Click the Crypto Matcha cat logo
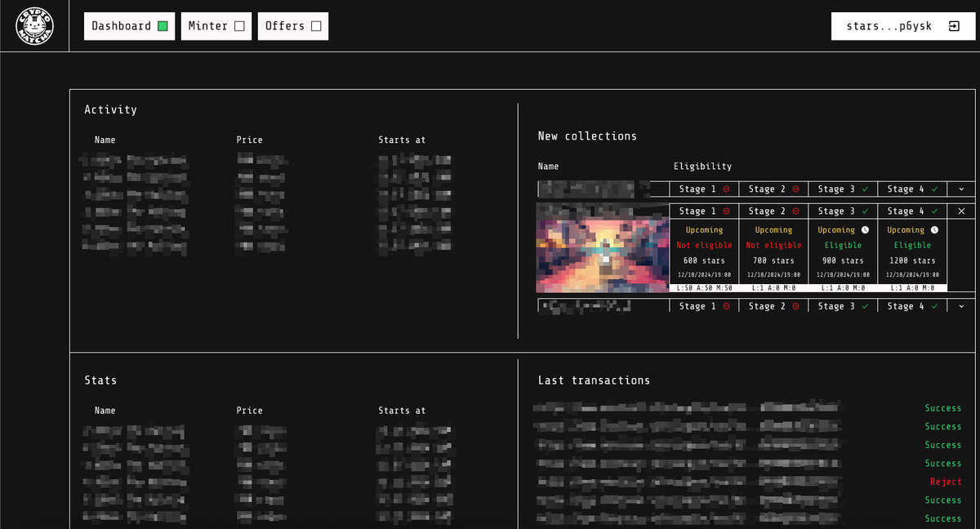980x529 pixels. pos(34,26)
